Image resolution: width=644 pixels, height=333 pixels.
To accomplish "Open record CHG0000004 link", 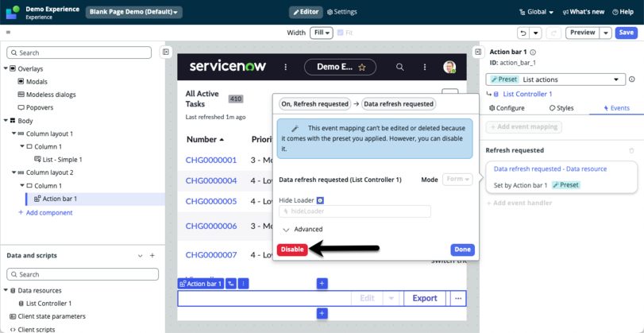I will pos(211,180).
